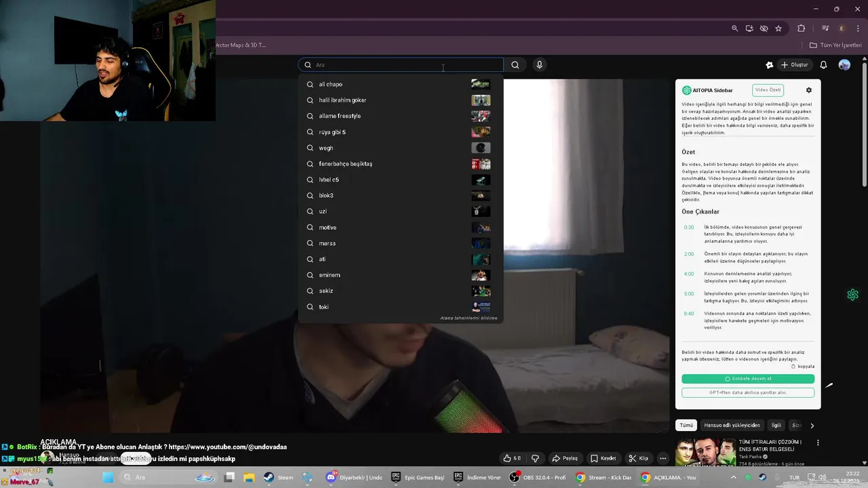Jump to 5:00 timestamp in summary
868x488 pixels.
[x=689, y=294]
